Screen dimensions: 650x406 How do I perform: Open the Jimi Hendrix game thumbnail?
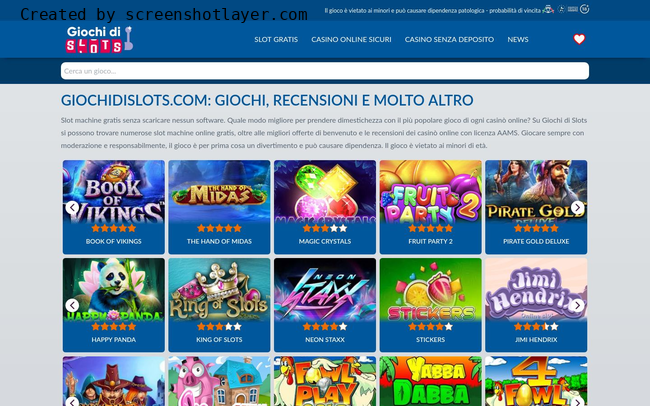(x=536, y=290)
